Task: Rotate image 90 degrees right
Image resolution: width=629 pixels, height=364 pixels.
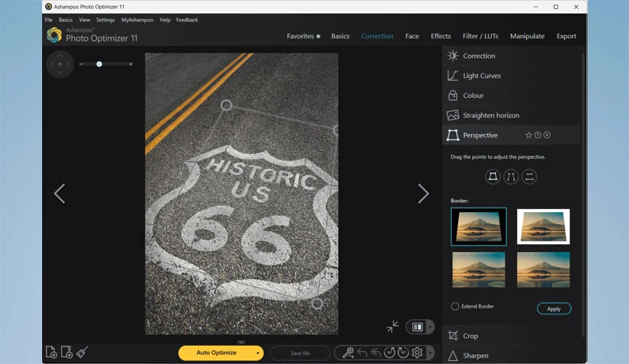Action: [403, 353]
